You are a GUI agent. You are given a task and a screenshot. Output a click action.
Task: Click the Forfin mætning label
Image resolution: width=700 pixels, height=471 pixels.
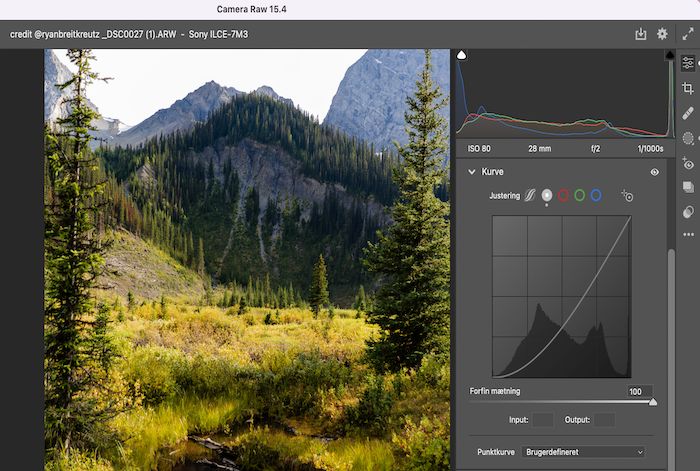[x=495, y=391]
